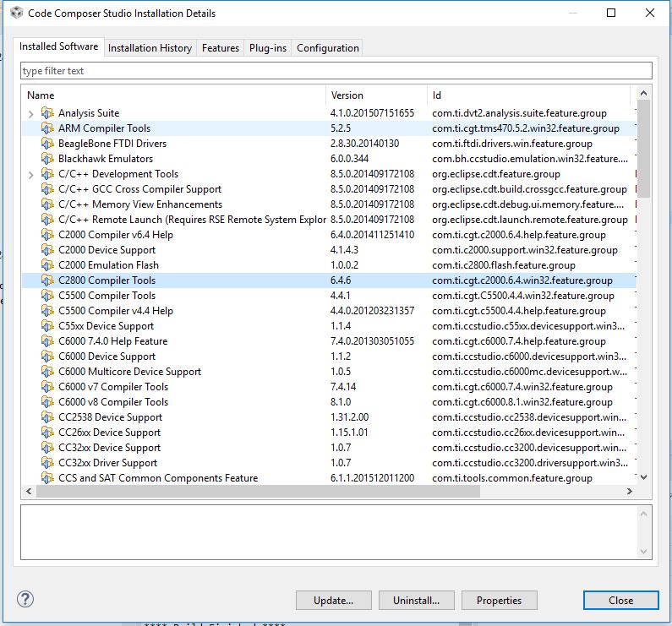This screenshot has width=672, height=626.
Task: Click the CC2538 Device Support icon
Action: (x=47, y=417)
